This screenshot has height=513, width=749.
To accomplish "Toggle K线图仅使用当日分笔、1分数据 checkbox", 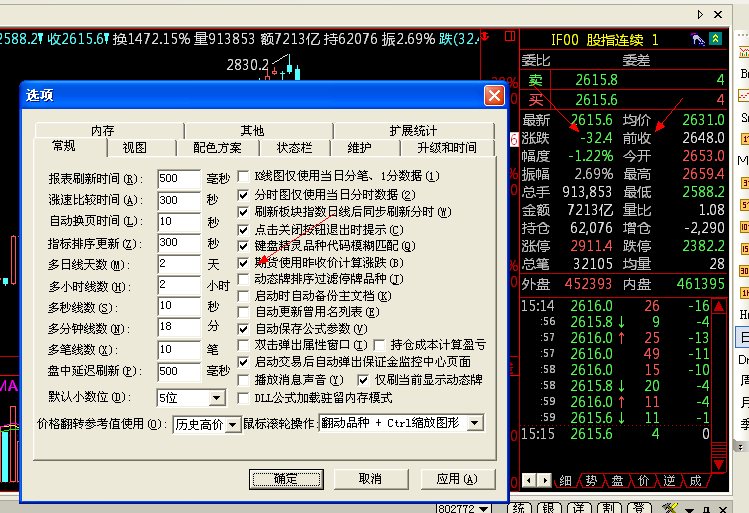I will tap(243, 176).
